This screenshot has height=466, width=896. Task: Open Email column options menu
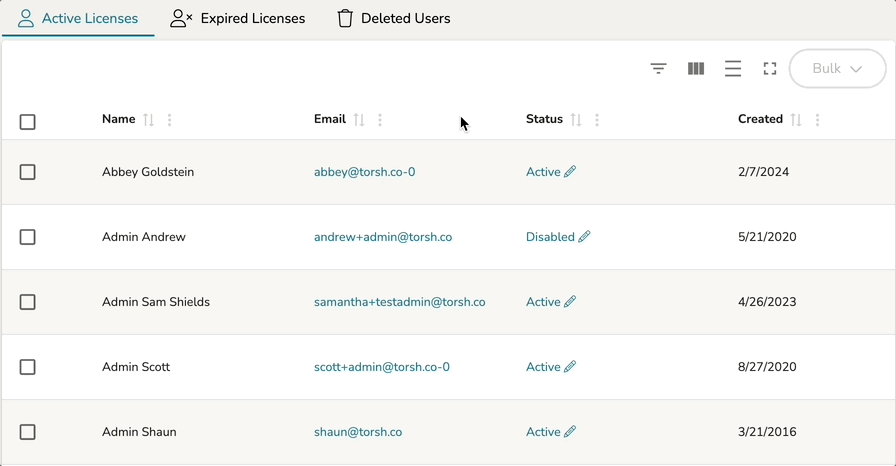(380, 120)
